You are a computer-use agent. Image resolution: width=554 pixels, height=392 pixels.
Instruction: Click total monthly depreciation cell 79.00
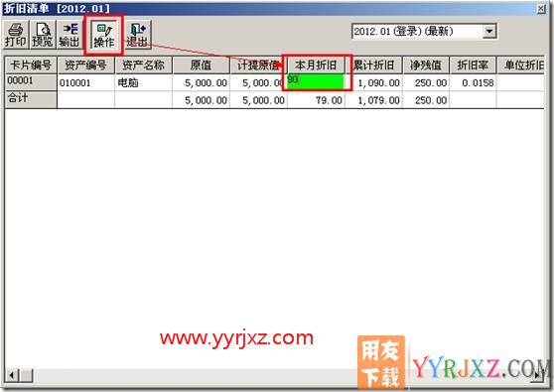[316, 100]
